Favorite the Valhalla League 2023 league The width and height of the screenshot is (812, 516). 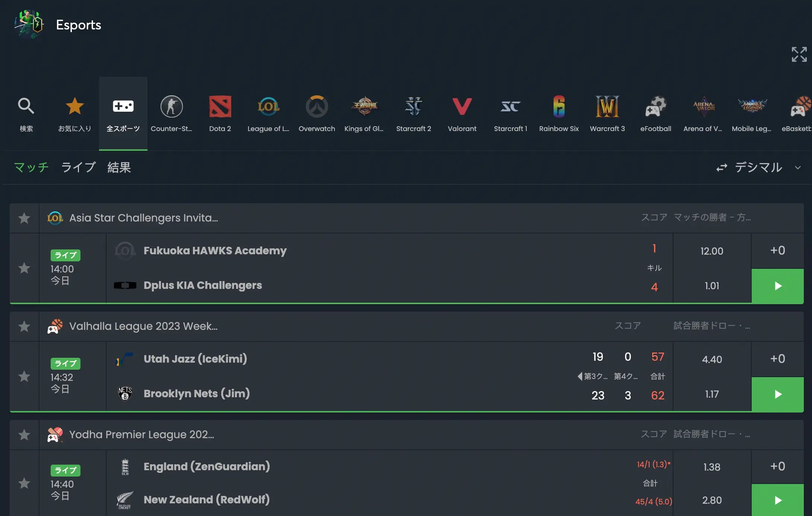pos(24,326)
